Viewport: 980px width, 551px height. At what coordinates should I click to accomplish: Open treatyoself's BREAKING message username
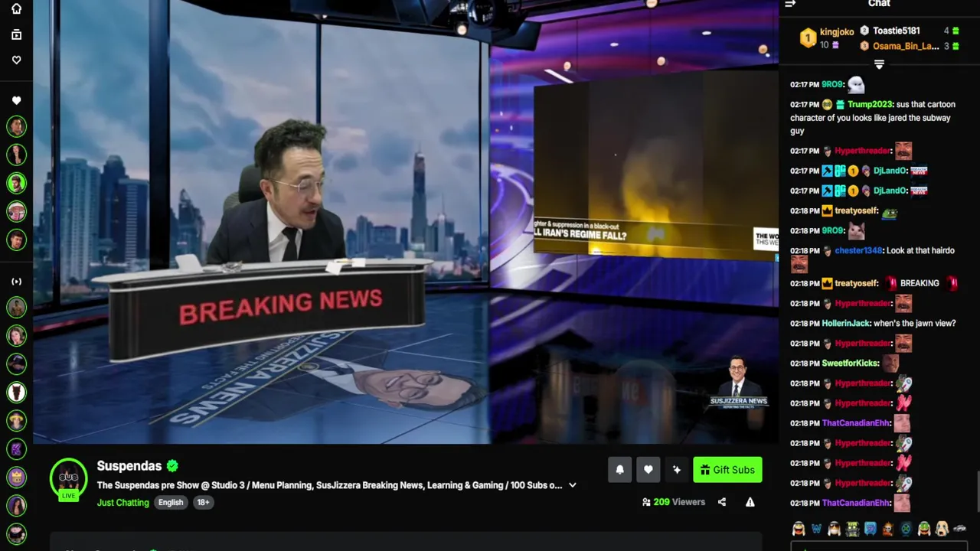(x=856, y=283)
